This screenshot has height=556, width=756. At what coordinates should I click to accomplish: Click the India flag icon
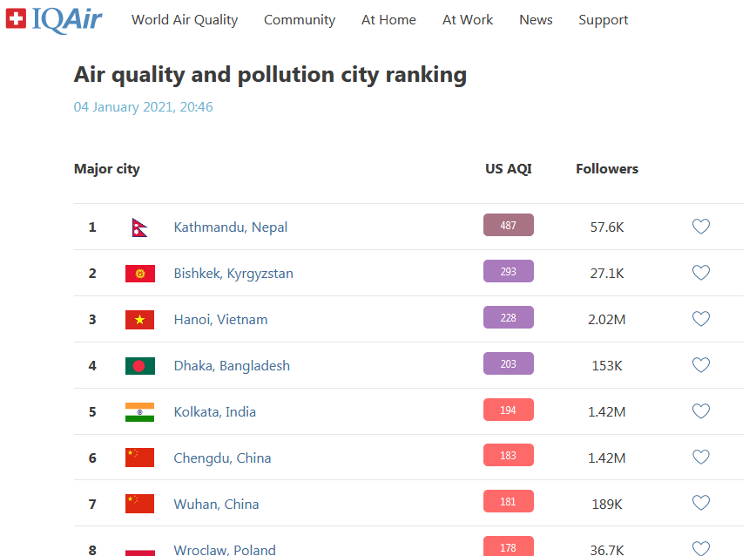[x=139, y=411]
